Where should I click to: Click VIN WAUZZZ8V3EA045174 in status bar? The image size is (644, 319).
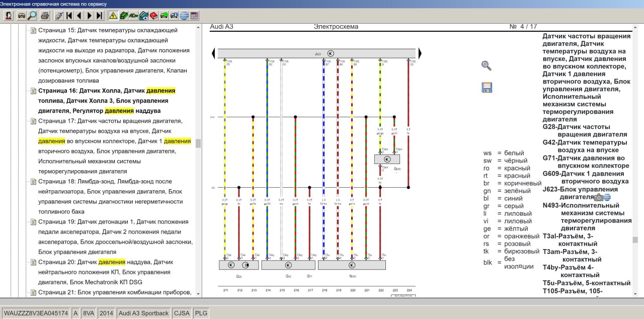point(36,313)
